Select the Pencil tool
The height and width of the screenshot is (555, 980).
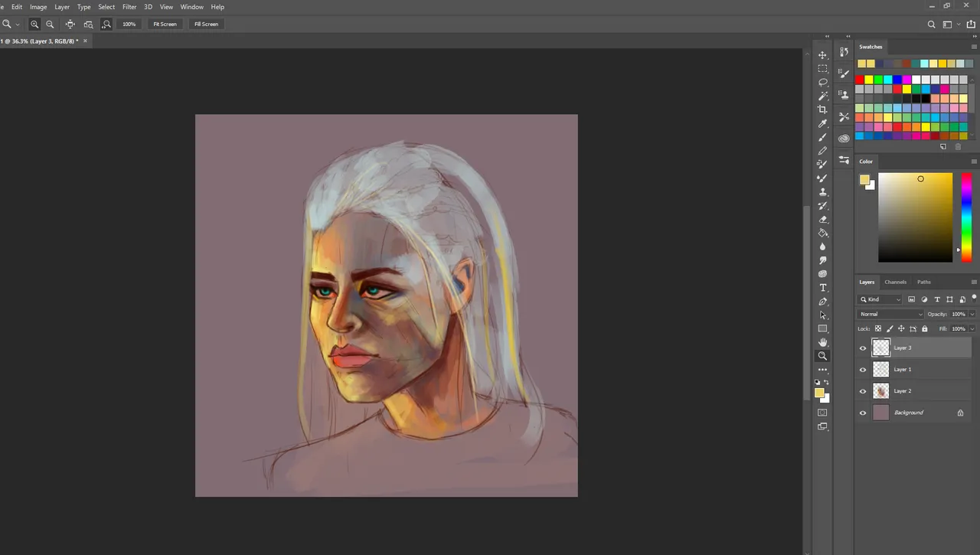pos(823,151)
